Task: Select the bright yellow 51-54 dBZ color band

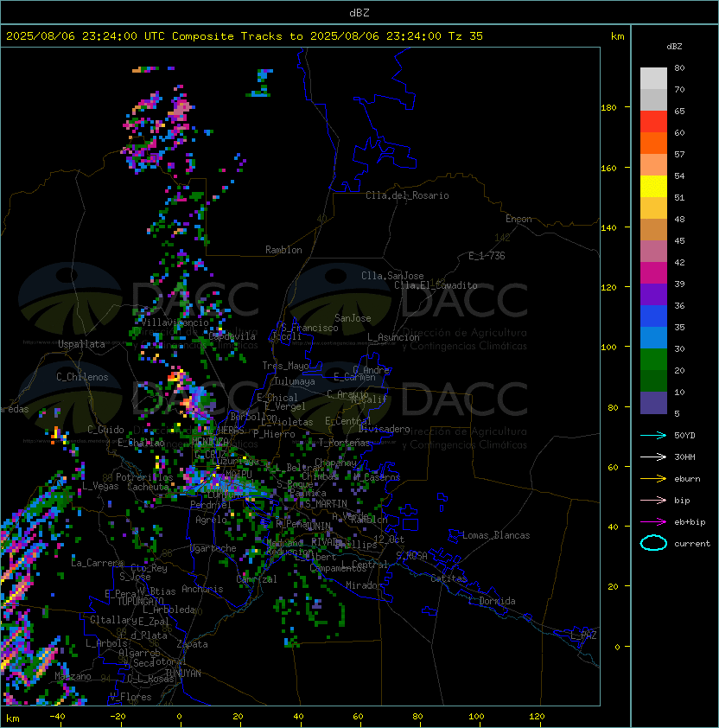Action: pos(653,187)
